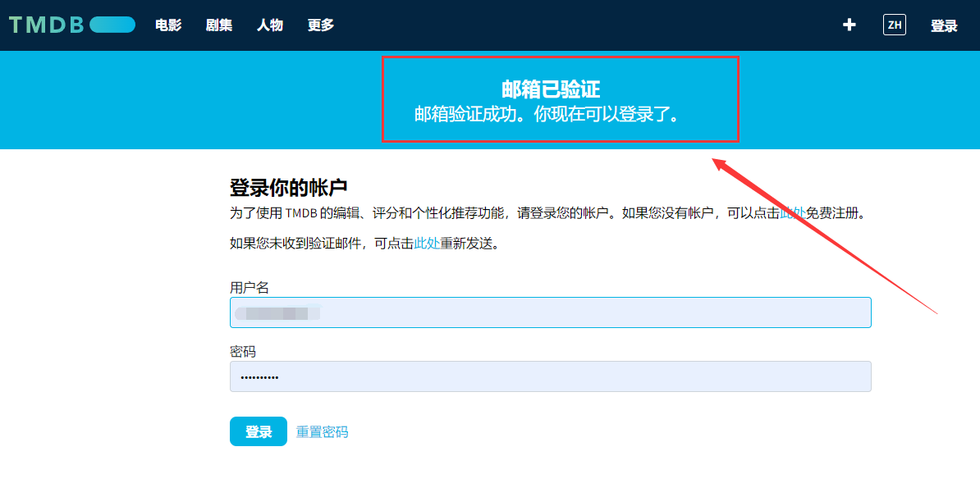The width and height of the screenshot is (980, 497).
Task: Click the 密码 field label
Action: pyautogui.click(x=243, y=352)
